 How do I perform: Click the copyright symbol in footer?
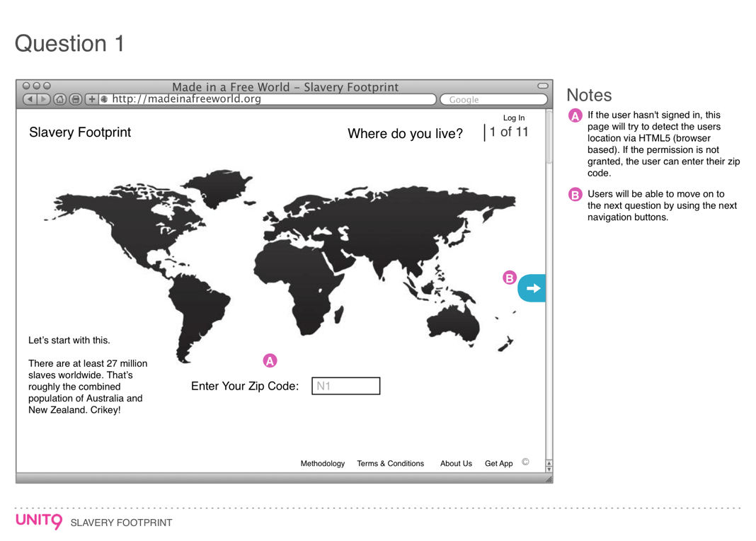(525, 462)
